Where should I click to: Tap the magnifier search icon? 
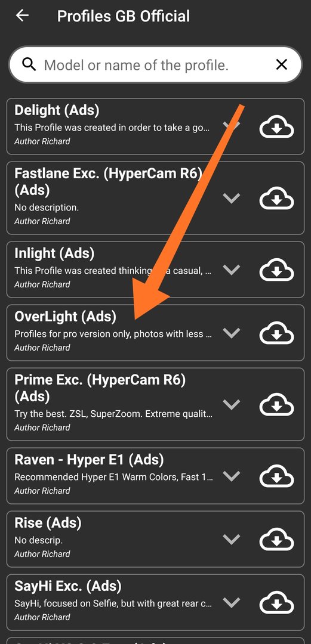29,64
